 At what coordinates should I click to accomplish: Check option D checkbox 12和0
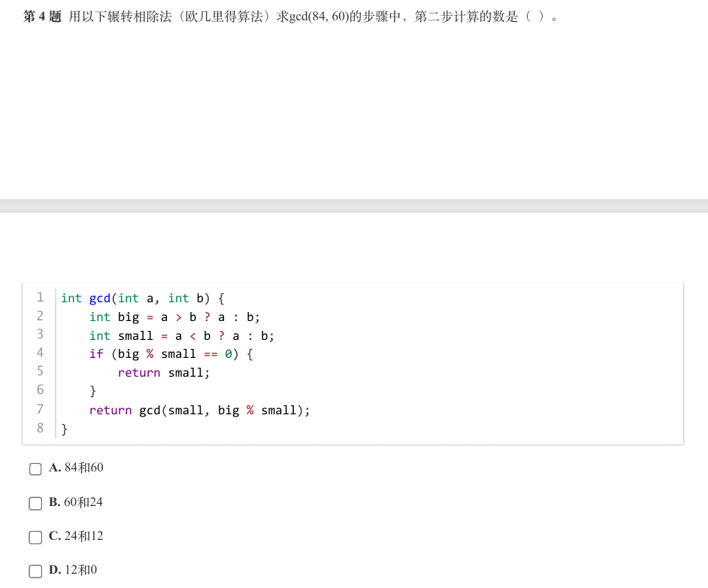[x=35, y=571]
